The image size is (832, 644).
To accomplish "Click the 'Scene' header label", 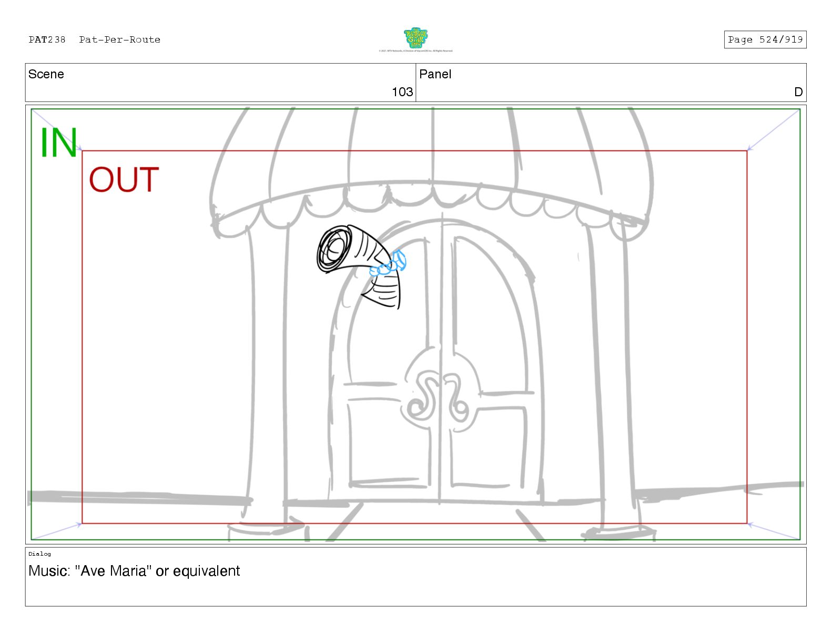I will tap(46, 74).
